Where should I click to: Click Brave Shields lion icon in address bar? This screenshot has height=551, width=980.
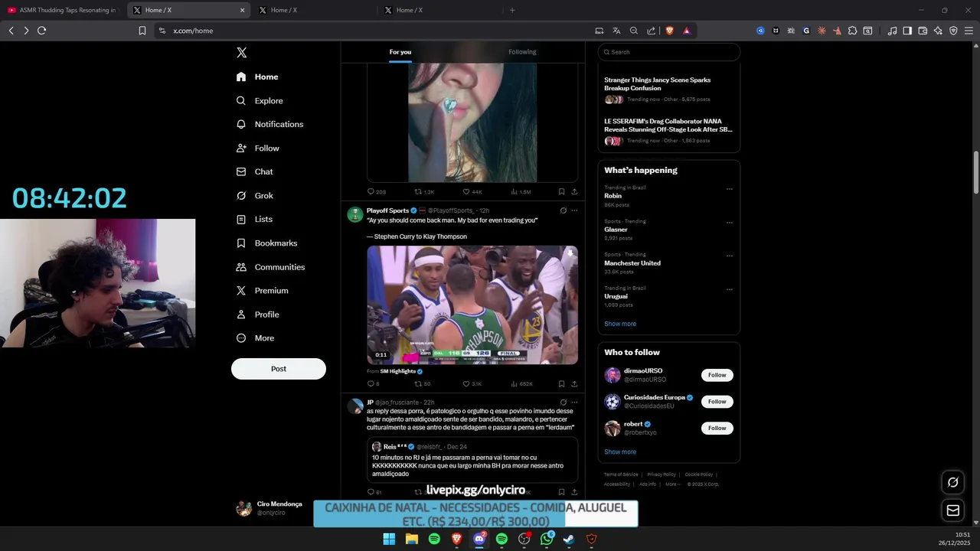point(669,31)
